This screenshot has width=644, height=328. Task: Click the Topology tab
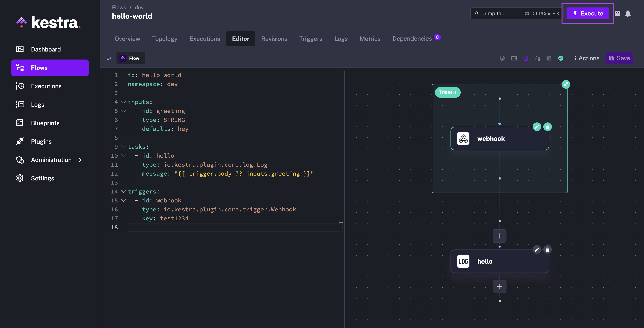pos(164,38)
